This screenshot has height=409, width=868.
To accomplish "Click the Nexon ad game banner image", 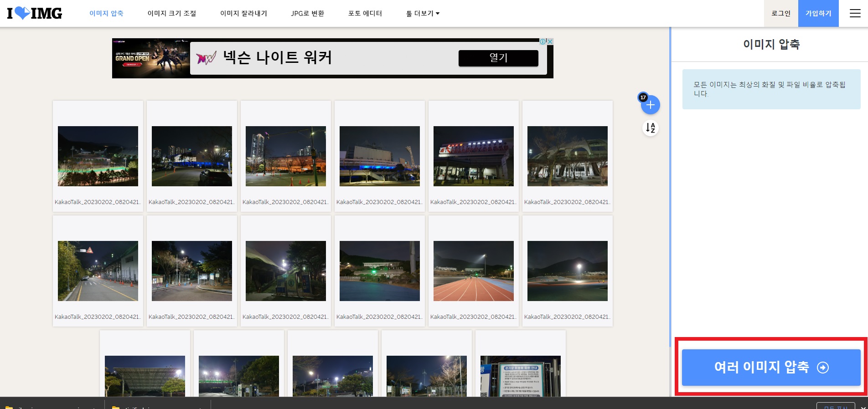I will click(151, 58).
